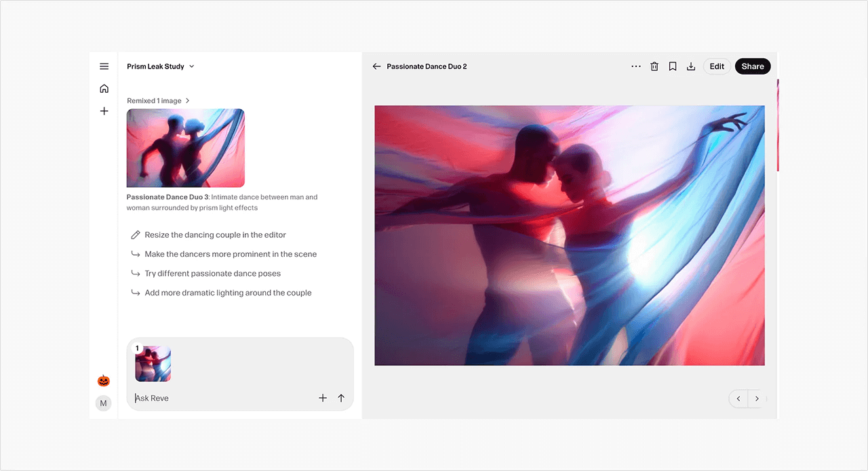Expand the Prism Leak Study dropdown
This screenshot has width=868, height=471.
point(161,66)
